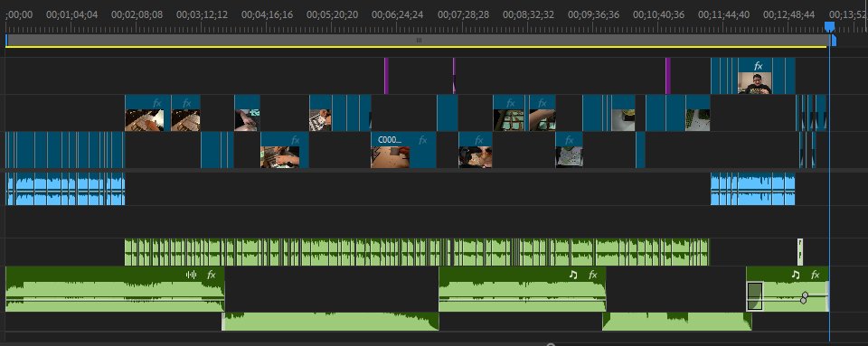Click the checkered-pattern clip thumbnail
This screenshot has height=346, width=868.
point(320,120)
